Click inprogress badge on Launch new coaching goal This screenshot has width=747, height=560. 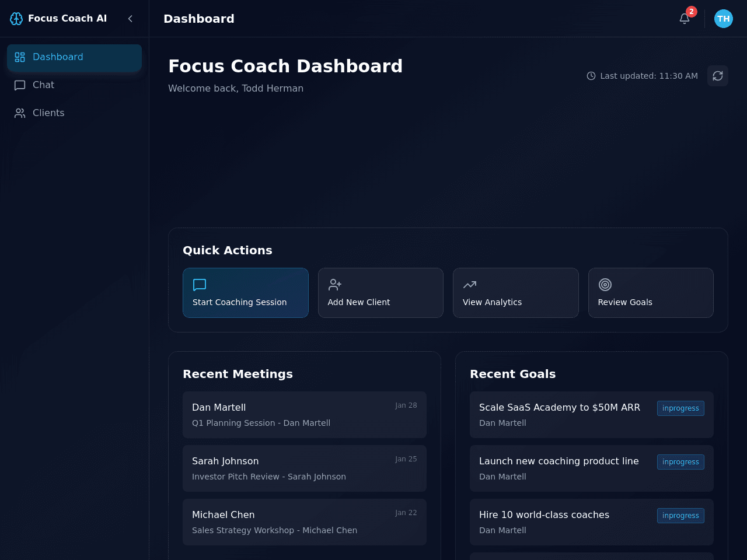pyautogui.click(x=680, y=462)
